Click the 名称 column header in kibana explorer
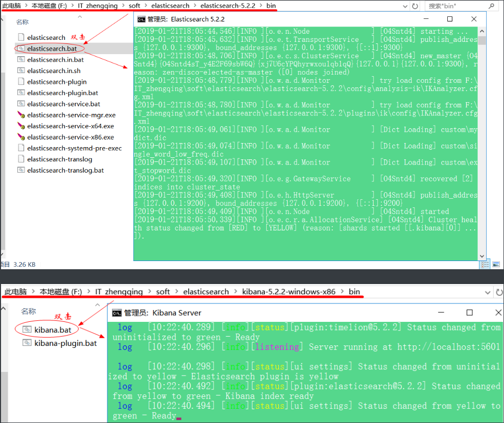 (x=29, y=311)
